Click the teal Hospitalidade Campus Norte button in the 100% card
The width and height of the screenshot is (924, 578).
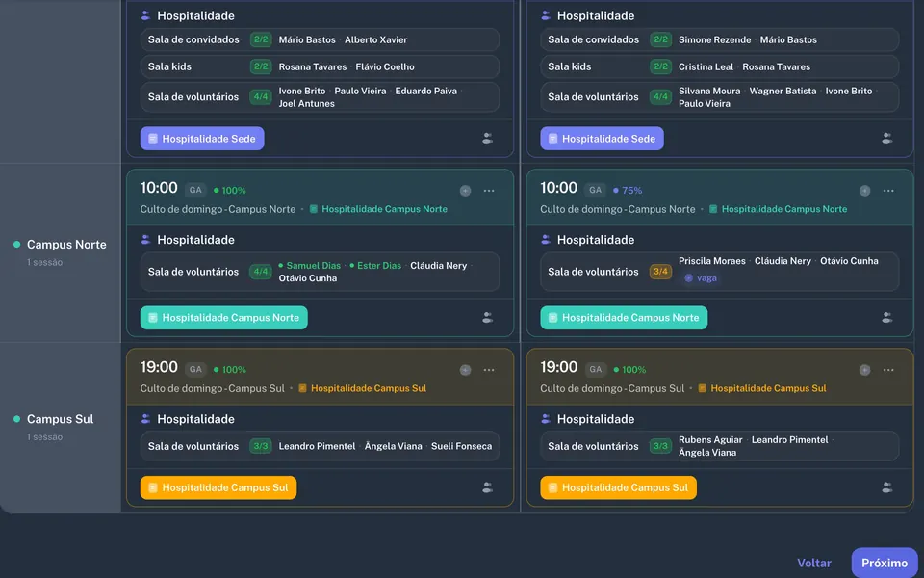point(224,317)
